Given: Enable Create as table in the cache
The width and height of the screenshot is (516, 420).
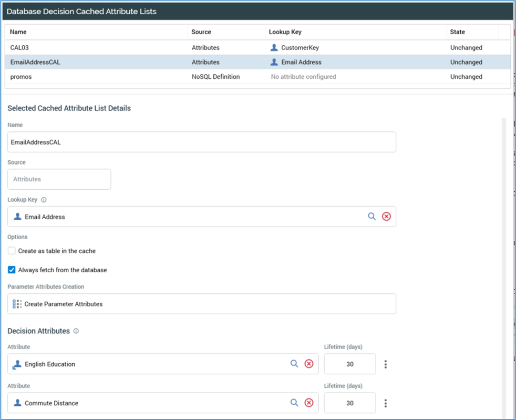Looking at the screenshot, I should point(12,251).
